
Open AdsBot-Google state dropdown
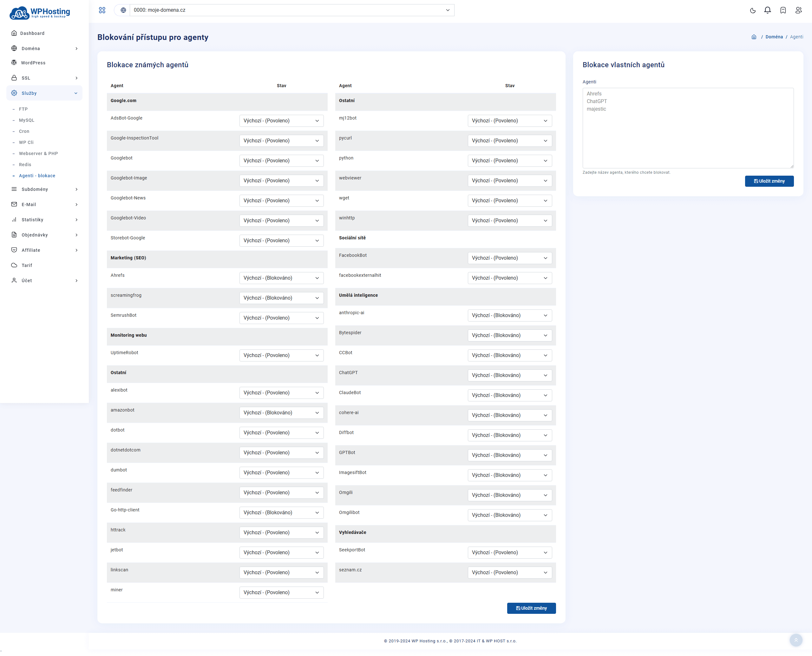pyautogui.click(x=281, y=120)
